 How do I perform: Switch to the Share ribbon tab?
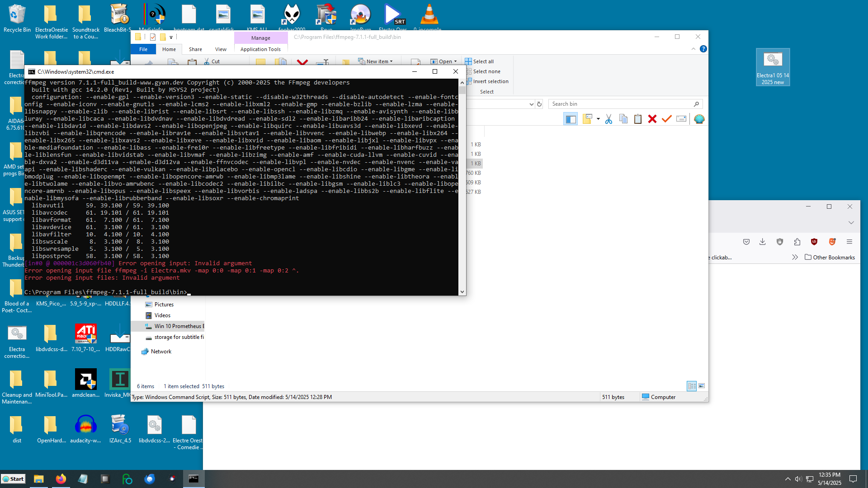click(195, 49)
